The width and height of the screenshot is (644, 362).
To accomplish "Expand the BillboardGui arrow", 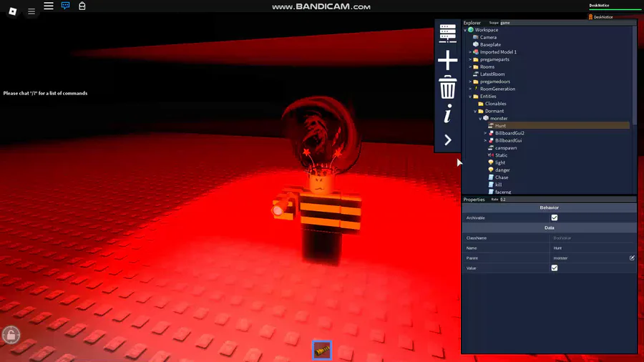I will 485,141.
